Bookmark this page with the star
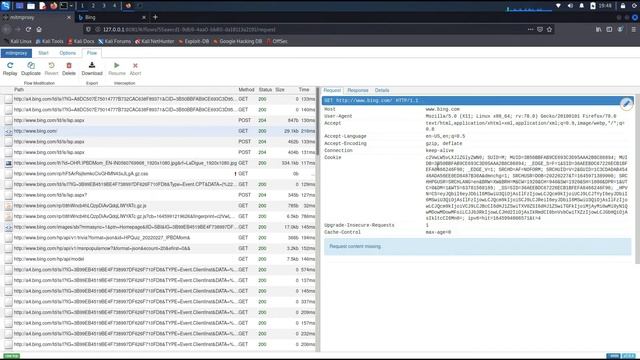640x360 pixels. coord(549,29)
